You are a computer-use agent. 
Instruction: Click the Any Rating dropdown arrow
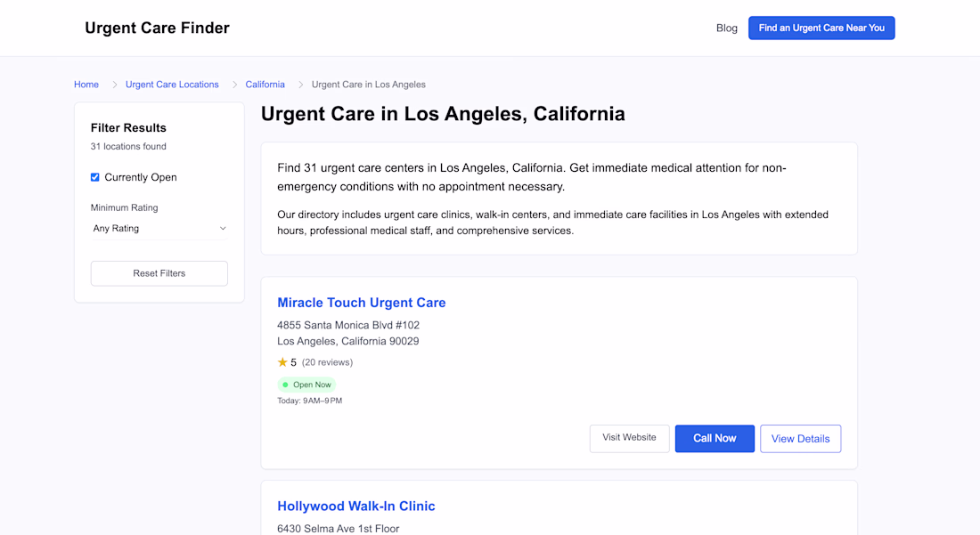point(223,229)
